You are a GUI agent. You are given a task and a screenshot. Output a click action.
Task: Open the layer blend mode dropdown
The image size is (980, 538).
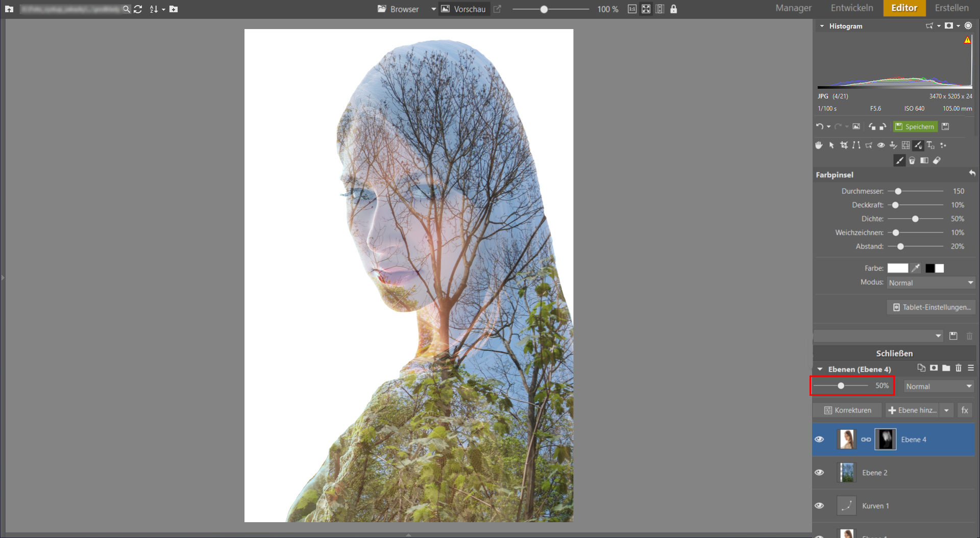coord(939,387)
